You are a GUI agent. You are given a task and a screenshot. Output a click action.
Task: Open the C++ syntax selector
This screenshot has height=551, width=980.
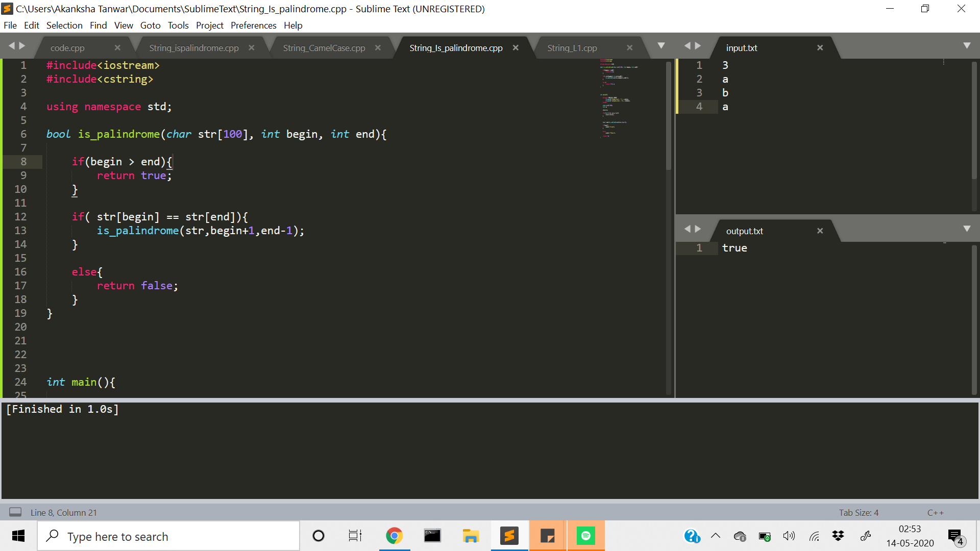(935, 512)
